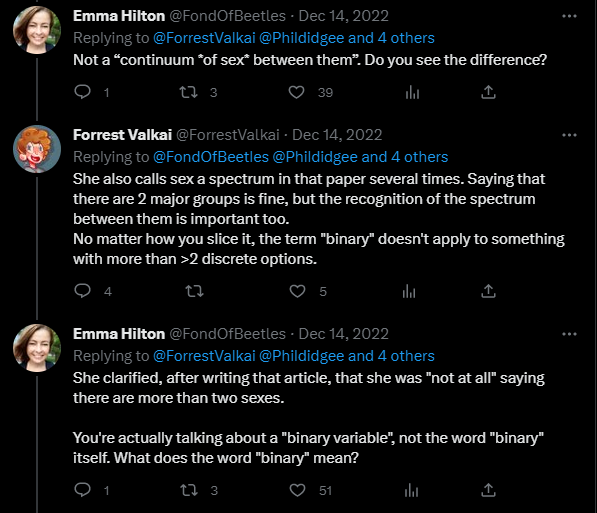Like the tweet with 51 likes
This screenshot has width=597, height=513.
click(x=297, y=490)
